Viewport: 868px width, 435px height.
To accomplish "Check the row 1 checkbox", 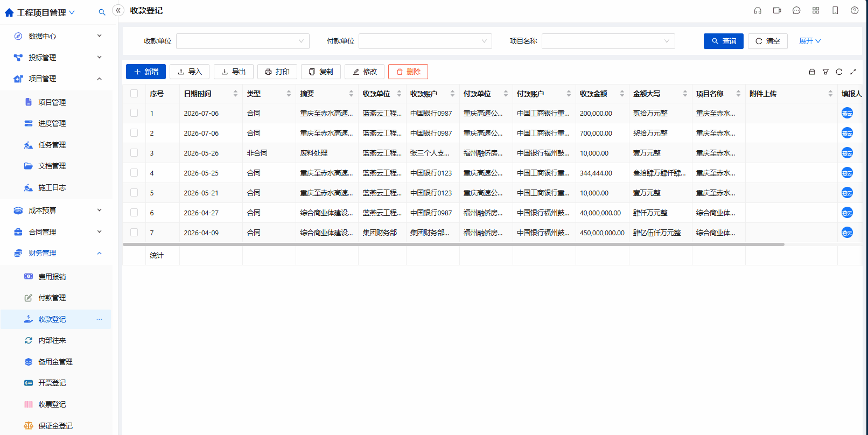I will tap(134, 113).
